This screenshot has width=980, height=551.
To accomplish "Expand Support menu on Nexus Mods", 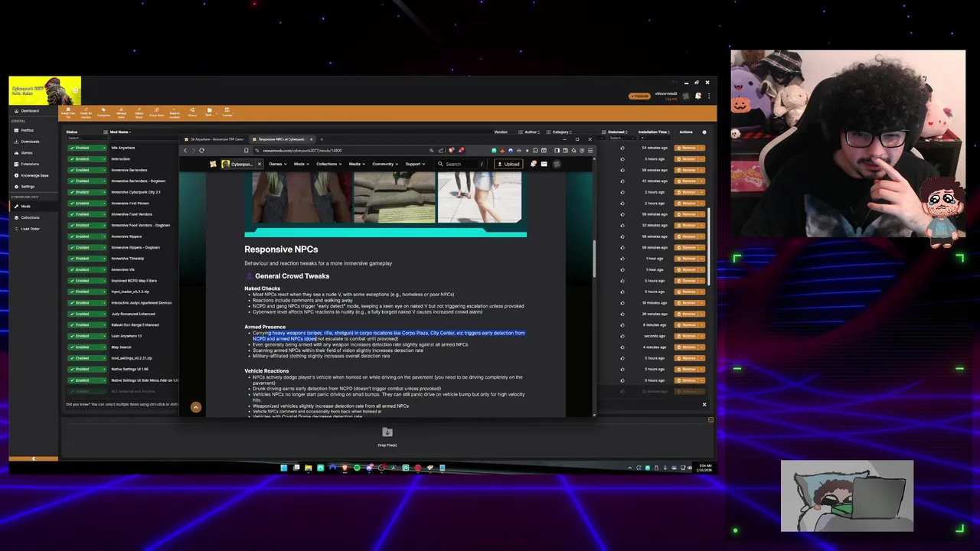I will pos(414,164).
